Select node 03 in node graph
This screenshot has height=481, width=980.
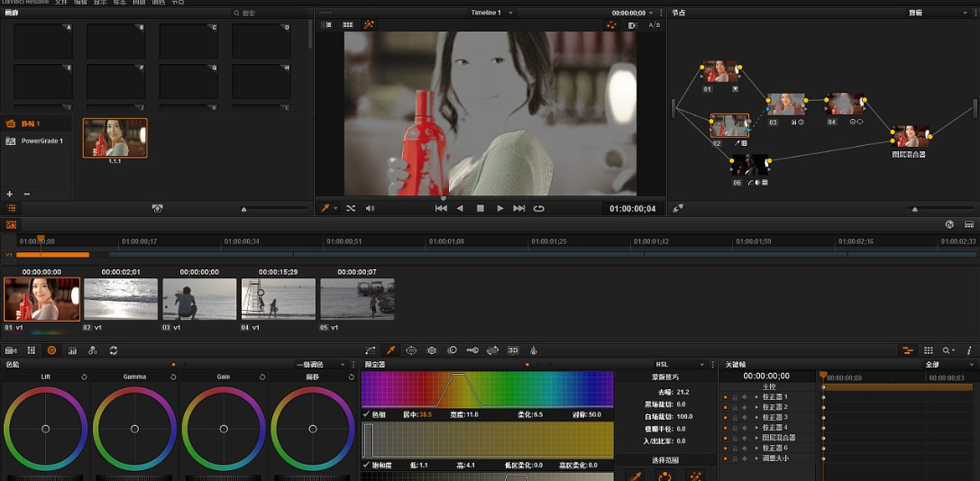point(786,104)
